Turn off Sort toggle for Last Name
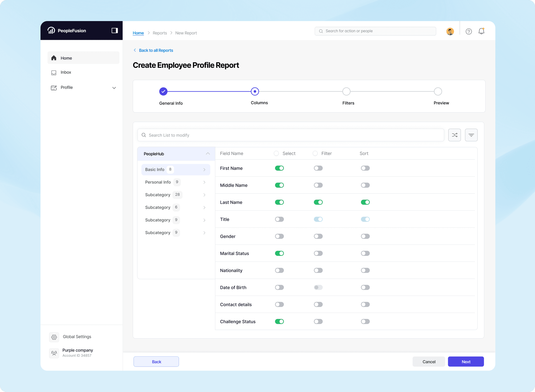Screen dimensions: 535x392 point(365,202)
